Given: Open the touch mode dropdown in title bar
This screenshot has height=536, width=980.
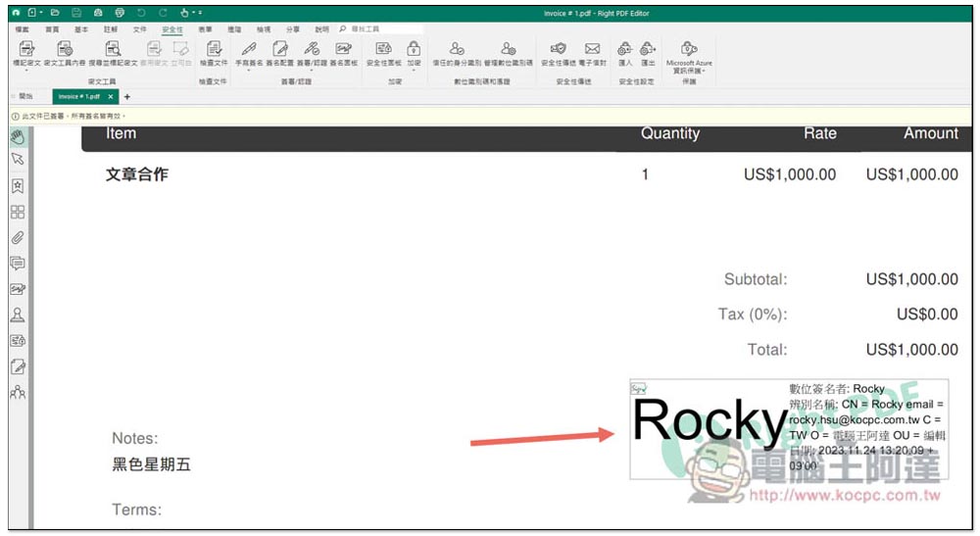Looking at the screenshot, I should 193,13.
